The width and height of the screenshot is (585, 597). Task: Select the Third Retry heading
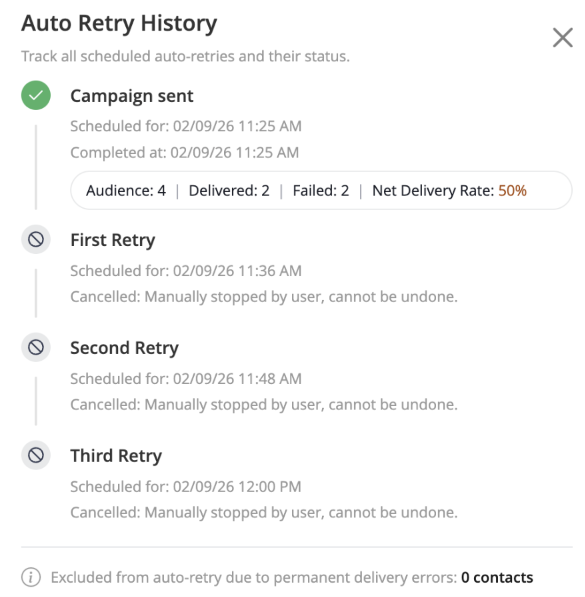116,456
